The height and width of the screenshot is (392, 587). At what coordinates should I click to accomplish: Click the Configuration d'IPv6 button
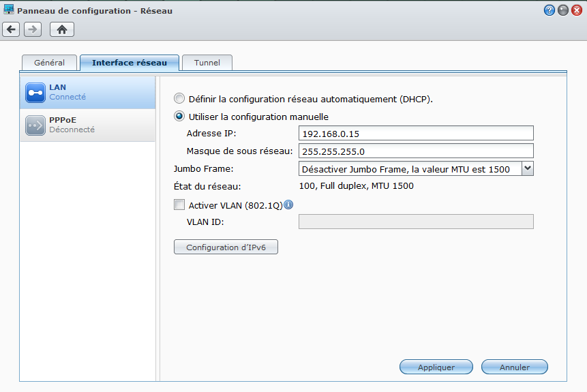pyautogui.click(x=226, y=247)
